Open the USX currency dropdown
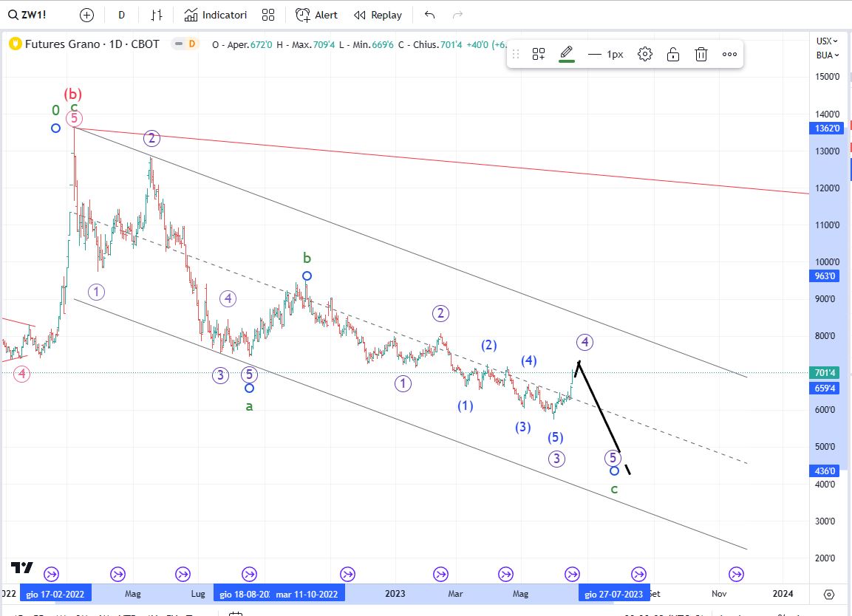This screenshot has height=616, width=852. (x=827, y=41)
